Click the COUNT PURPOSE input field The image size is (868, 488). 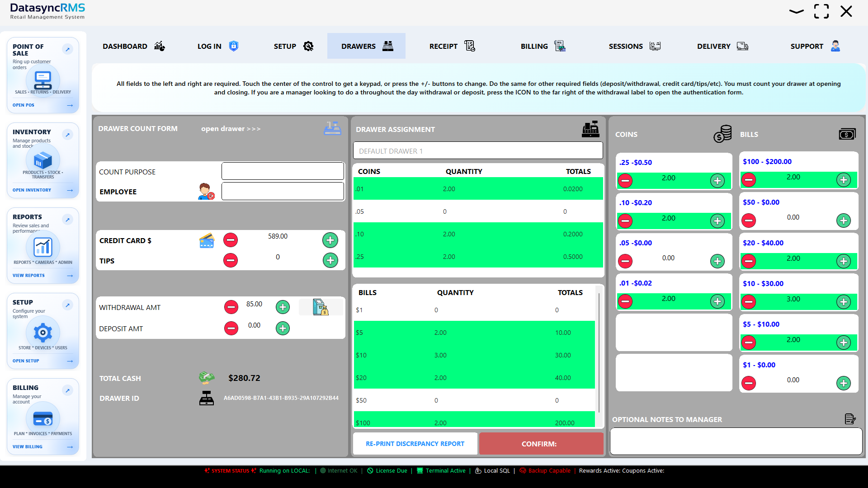point(283,171)
